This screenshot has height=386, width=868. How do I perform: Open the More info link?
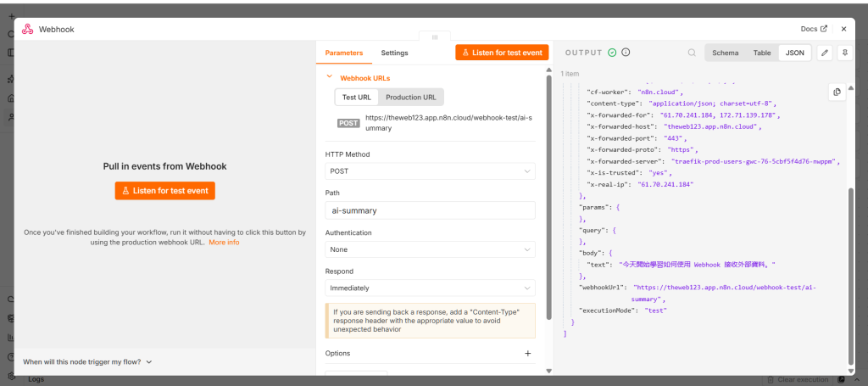click(224, 243)
